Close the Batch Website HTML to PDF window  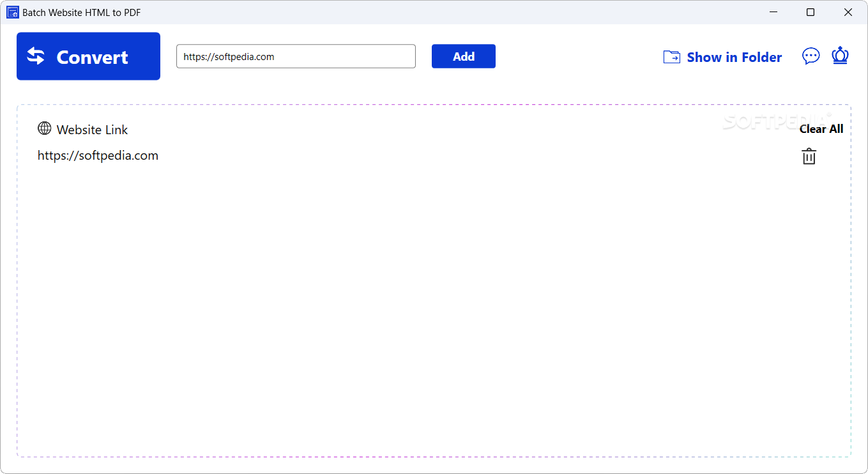848,12
